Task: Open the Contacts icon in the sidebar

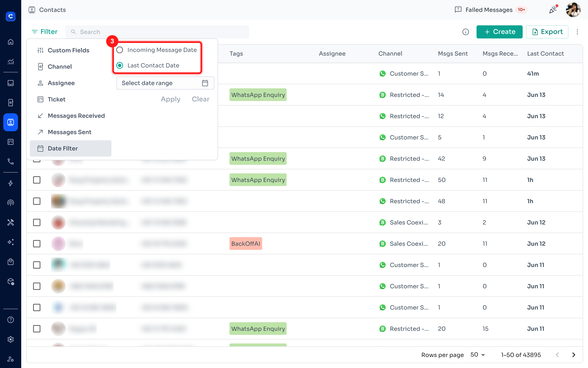Action: pyautogui.click(x=10, y=122)
